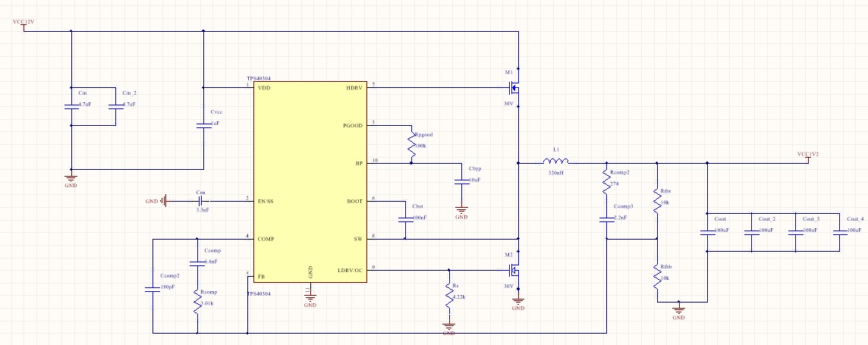Select the Rpgood pull-up resistor symbol
The image size is (868, 345).
pos(411,146)
